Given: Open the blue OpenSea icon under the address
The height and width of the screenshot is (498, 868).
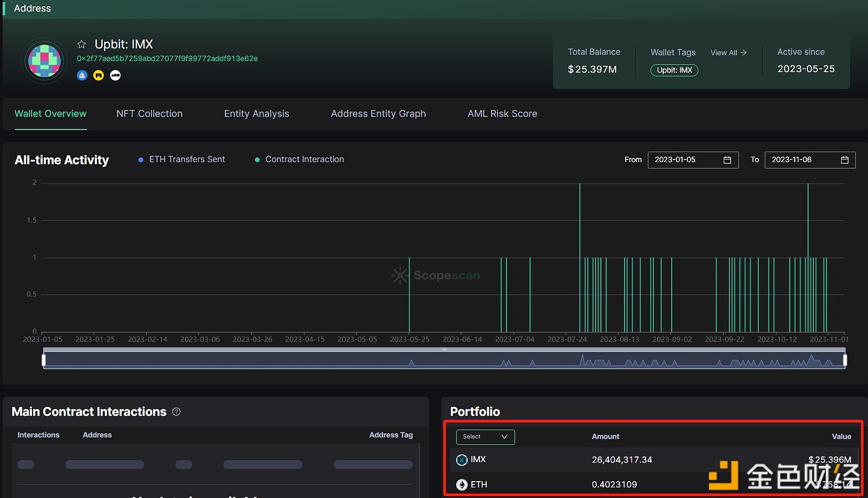Looking at the screenshot, I should tap(82, 75).
